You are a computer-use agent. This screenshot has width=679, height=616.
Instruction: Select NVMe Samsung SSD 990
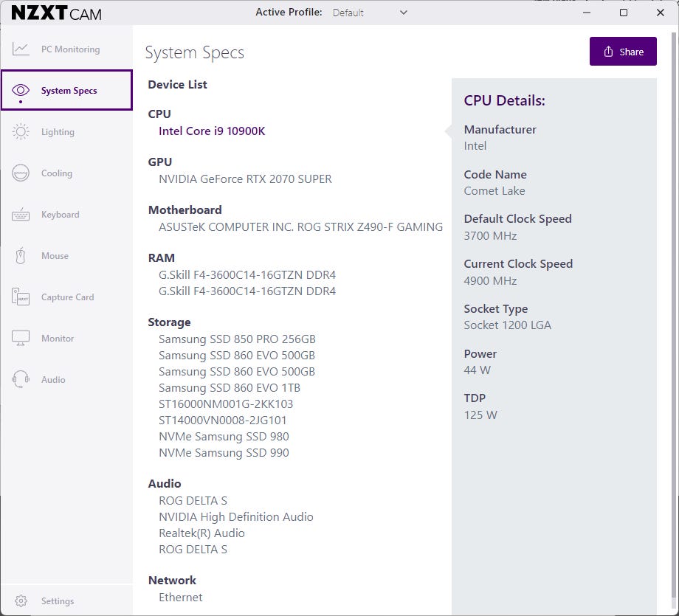pyautogui.click(x=224, y=453)
